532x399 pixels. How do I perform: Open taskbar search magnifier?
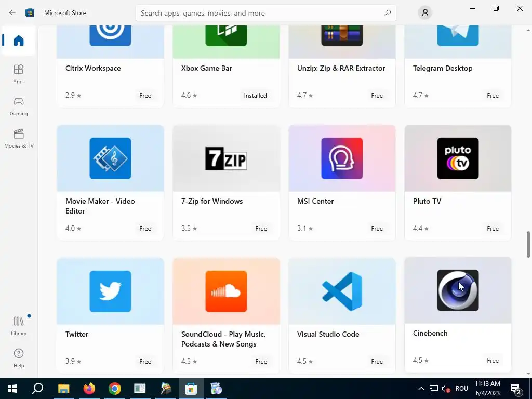[x=37, y=389]
